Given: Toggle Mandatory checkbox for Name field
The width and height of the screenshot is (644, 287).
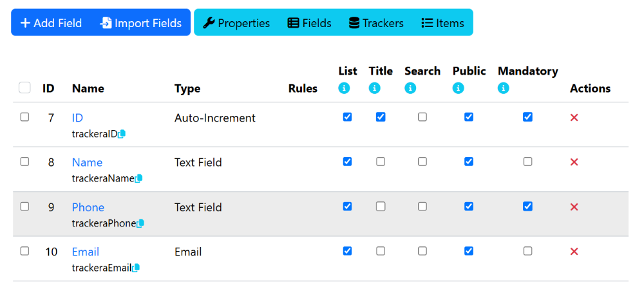Looking at the screenshot, I should click(528, 162).
